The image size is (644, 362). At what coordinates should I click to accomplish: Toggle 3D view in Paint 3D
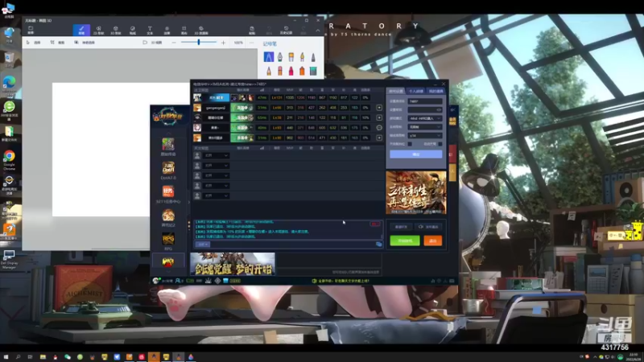coord(152,43)
